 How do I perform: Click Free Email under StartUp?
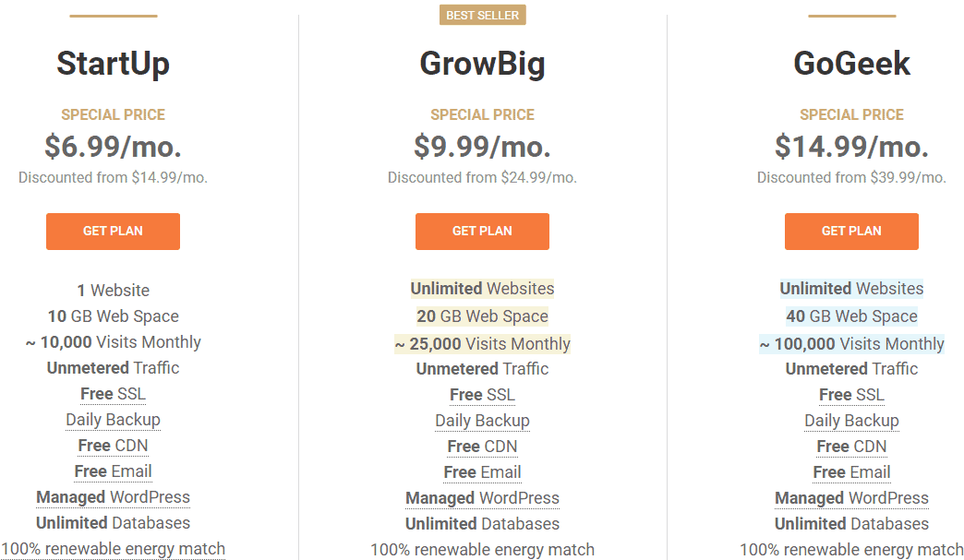(x=113, y=471)
